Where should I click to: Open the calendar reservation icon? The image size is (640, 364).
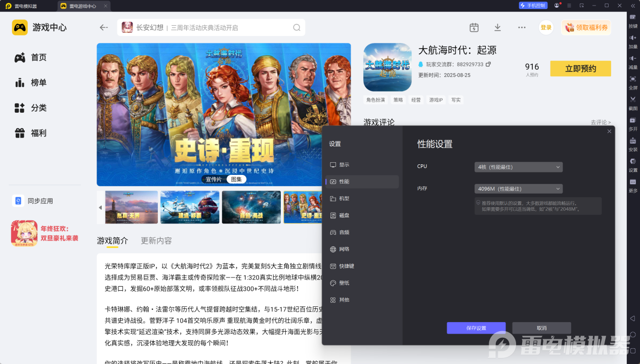[474, 27]
